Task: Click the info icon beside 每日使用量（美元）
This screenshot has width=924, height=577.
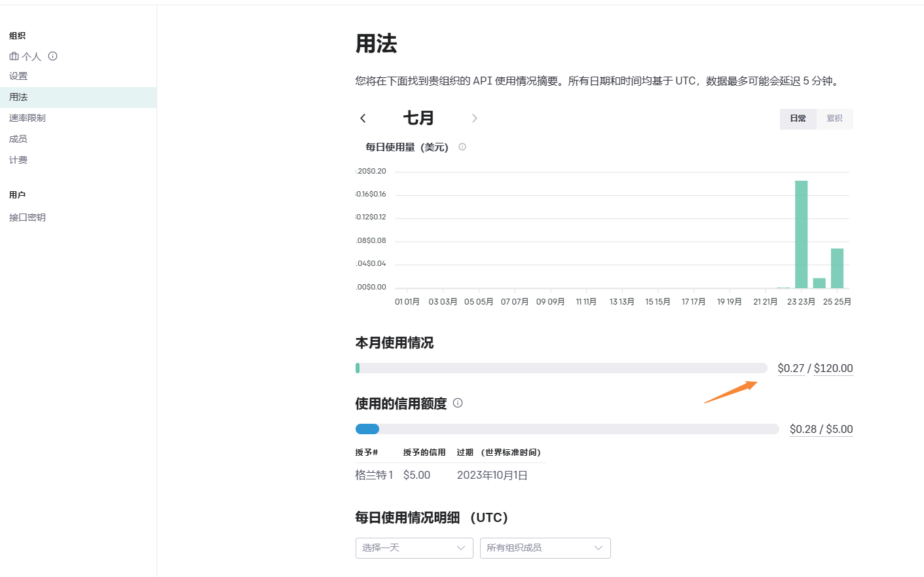Action: 462,147
